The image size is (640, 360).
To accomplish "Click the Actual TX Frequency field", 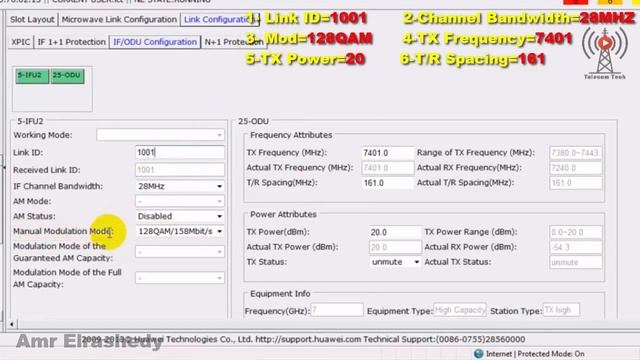I will click(388, 168).
